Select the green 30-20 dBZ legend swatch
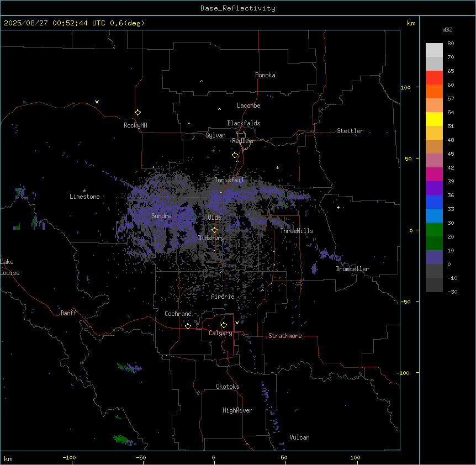Screen dimensions: 476x465 point(434,230)
